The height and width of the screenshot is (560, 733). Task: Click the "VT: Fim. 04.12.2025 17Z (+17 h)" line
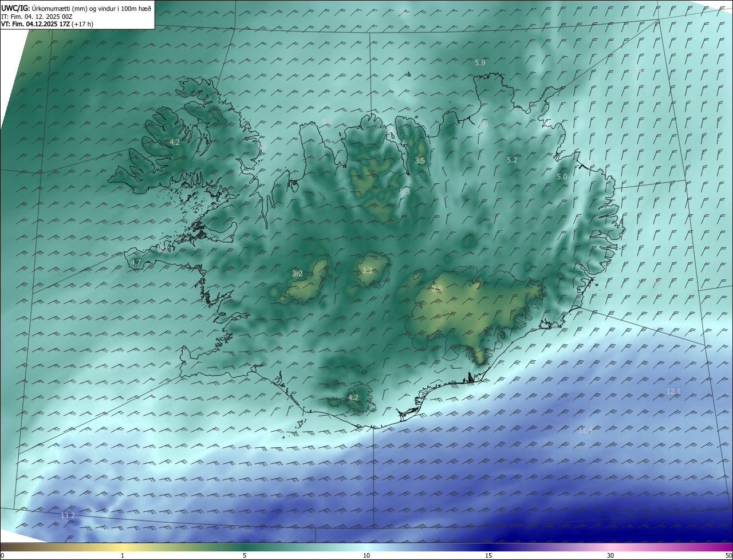point(48,24)
